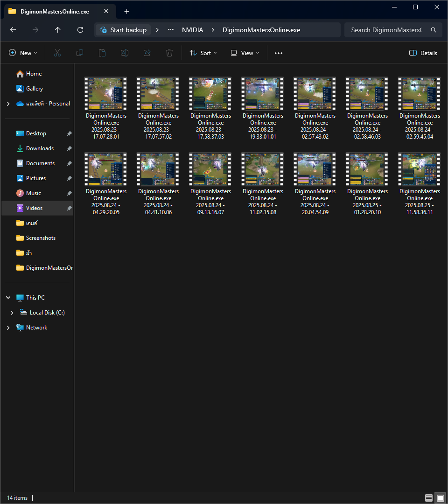Select video 2025.08.24 - 02.58.46.03

[367, 108]
